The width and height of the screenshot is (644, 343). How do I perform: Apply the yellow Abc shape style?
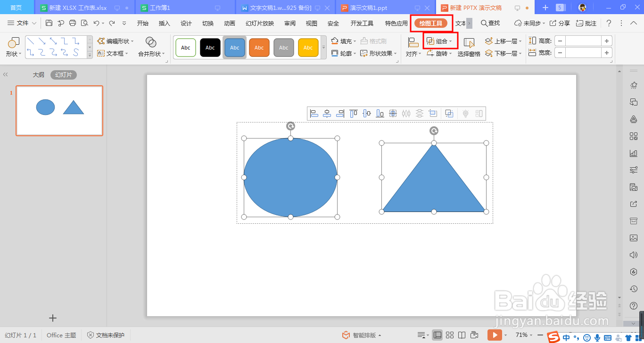point(308,48)
